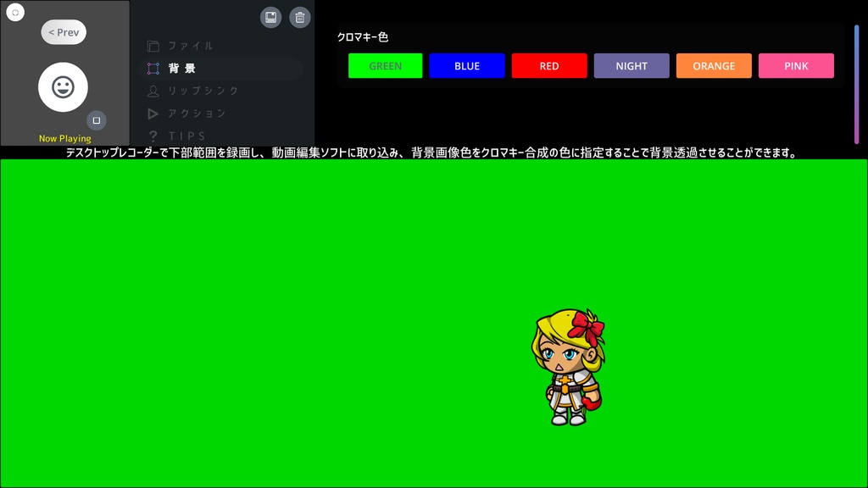Click the trash delete icon
This screenshot has height=488, width=868.
tap(300, 17)
